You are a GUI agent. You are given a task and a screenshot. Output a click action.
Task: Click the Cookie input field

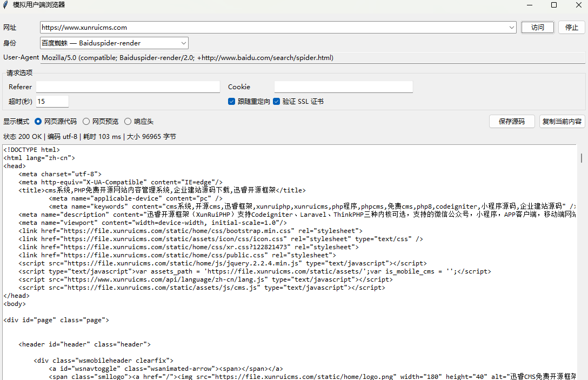(x=344, y=86)
